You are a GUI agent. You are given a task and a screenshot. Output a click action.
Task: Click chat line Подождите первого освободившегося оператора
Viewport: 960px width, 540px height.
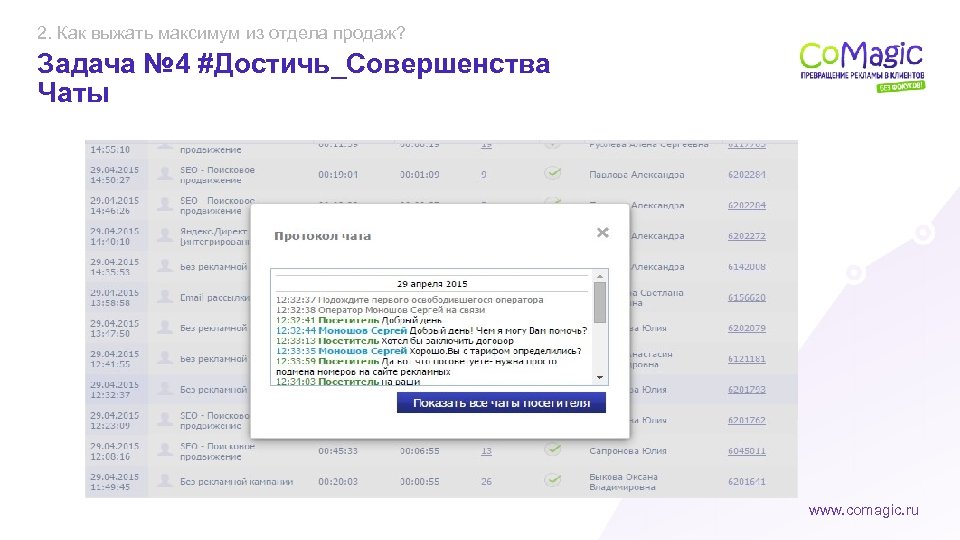pyautogui.click(x=410, y=300)
